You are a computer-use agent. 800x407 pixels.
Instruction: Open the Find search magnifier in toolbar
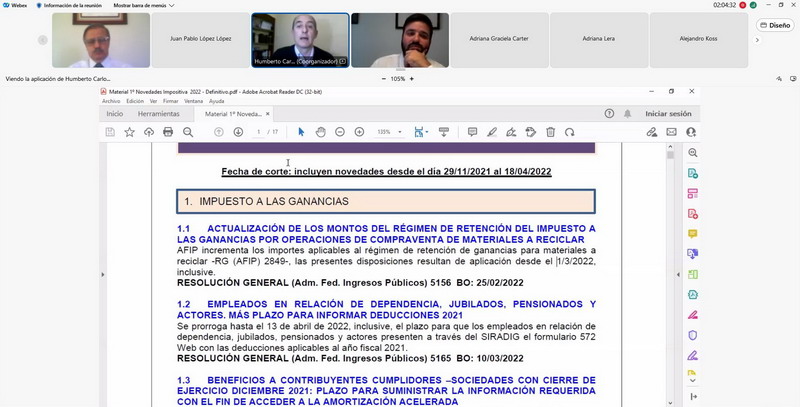[x=188, y=132]
